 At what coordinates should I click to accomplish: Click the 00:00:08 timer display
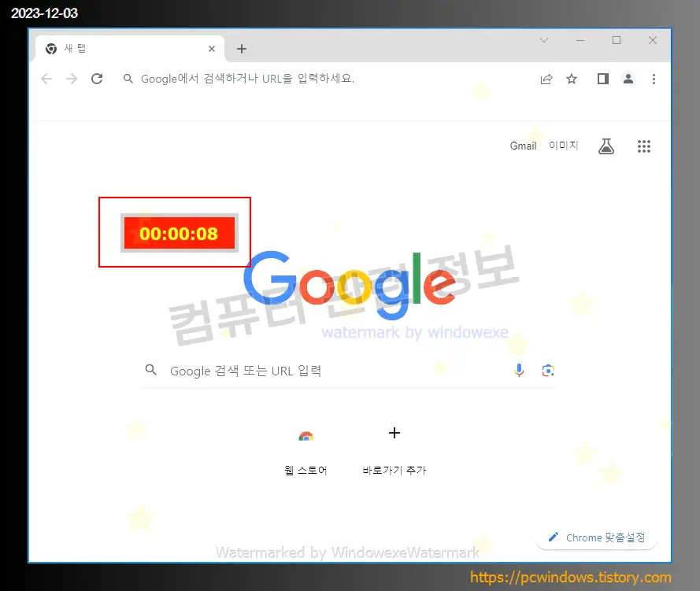click(179, 233)
